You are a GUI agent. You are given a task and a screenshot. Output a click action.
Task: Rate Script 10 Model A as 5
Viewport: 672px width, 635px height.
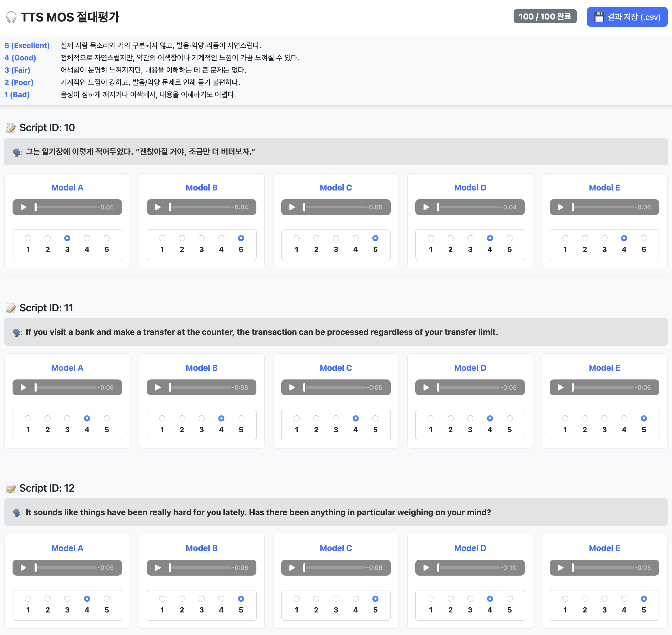click(x=107, y=238)
